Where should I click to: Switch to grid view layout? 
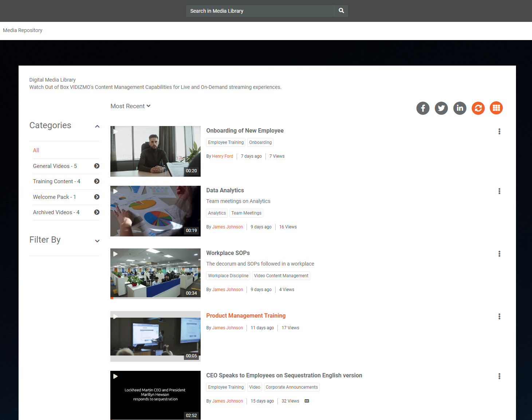(496, 108)
